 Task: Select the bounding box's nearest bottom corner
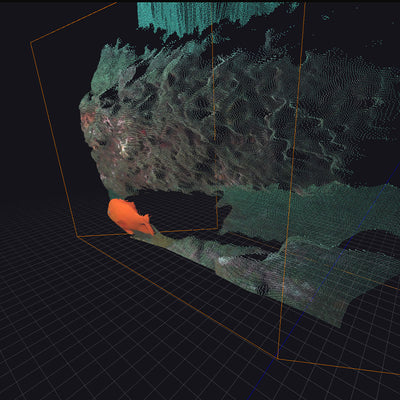277,358
